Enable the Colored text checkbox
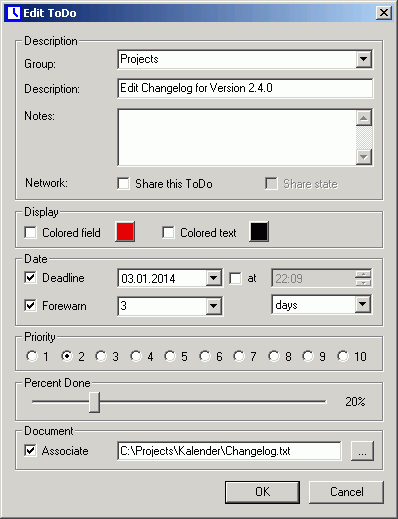Image resolution: width=398 pixels, height=519 pixels. coord(168,232)
